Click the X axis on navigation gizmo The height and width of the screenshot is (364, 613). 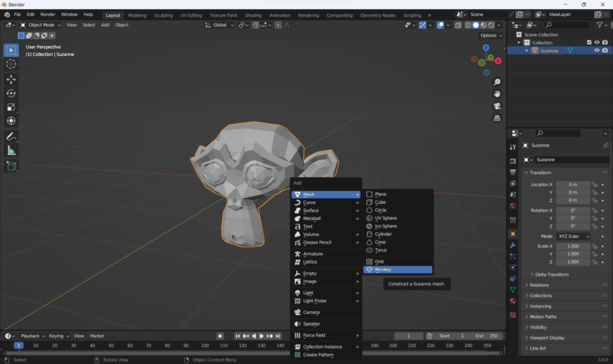pyautogui.click(x=498, y=61)
